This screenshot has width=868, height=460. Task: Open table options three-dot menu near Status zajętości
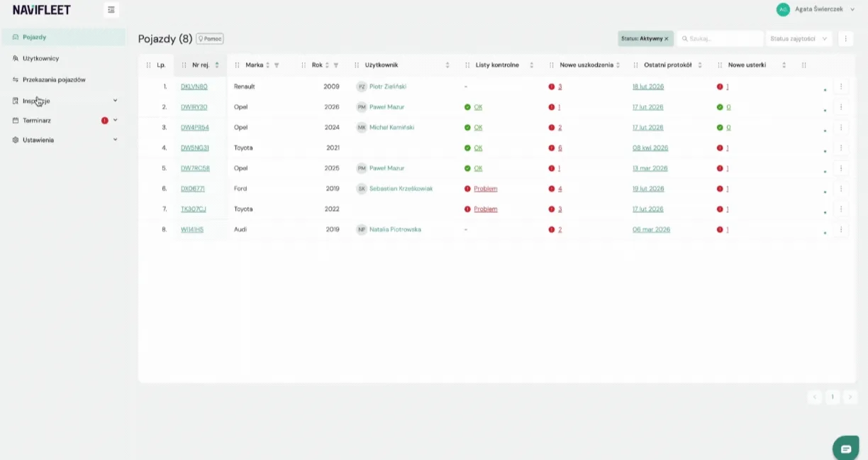(845, 39)
